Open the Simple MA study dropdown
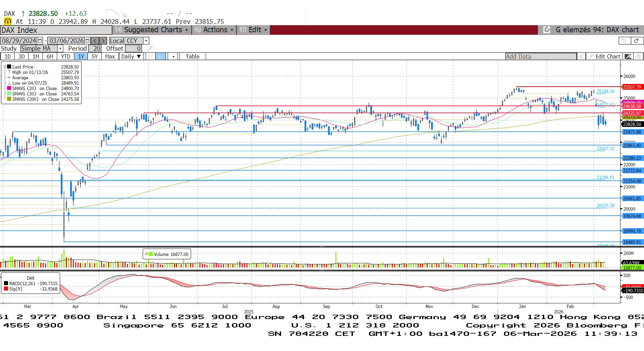 [x=60, y=49]
